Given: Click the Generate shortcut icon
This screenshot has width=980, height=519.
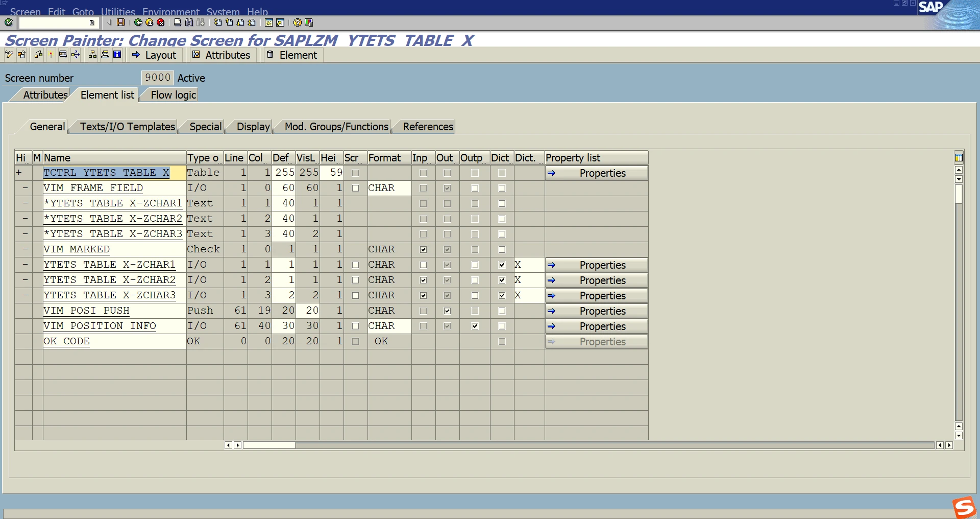Looking at the screenshot, I should (280, 22).
